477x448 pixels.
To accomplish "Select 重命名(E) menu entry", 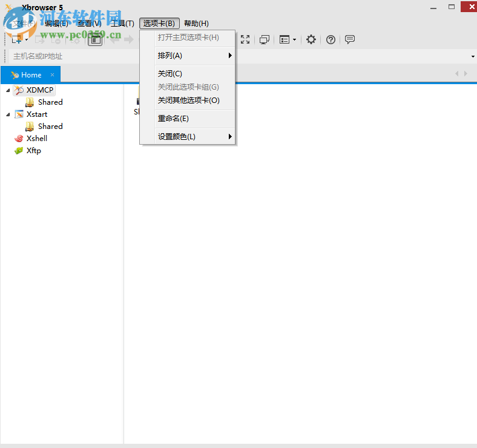I will coord(188,119).
